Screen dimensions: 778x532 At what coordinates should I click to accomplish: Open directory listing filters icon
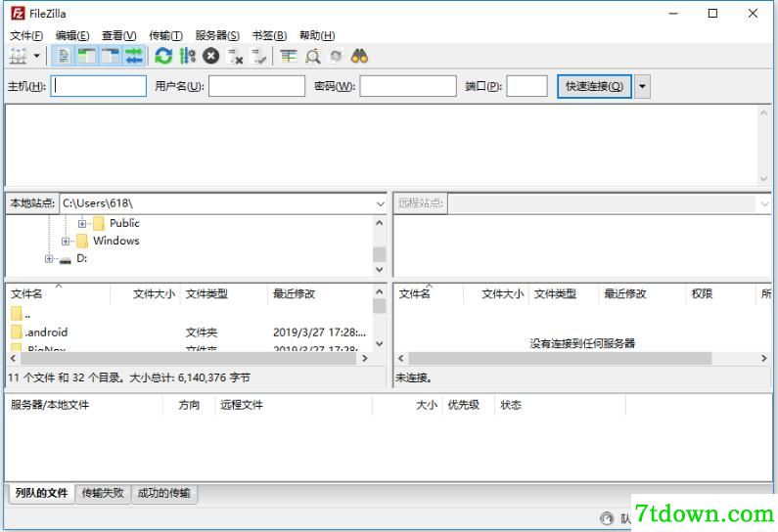click(x=289, y=56)
